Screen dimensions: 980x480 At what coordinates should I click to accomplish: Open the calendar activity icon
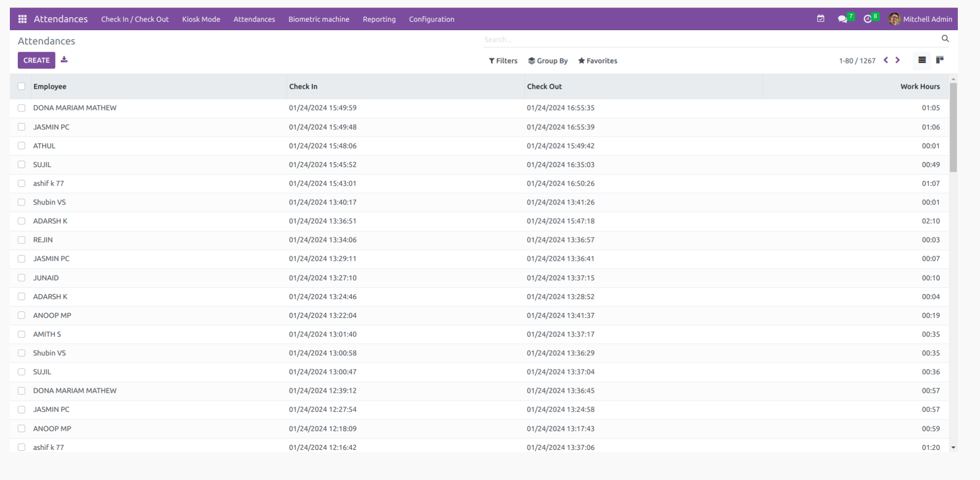pyautogui.click(x=820, y=19)
